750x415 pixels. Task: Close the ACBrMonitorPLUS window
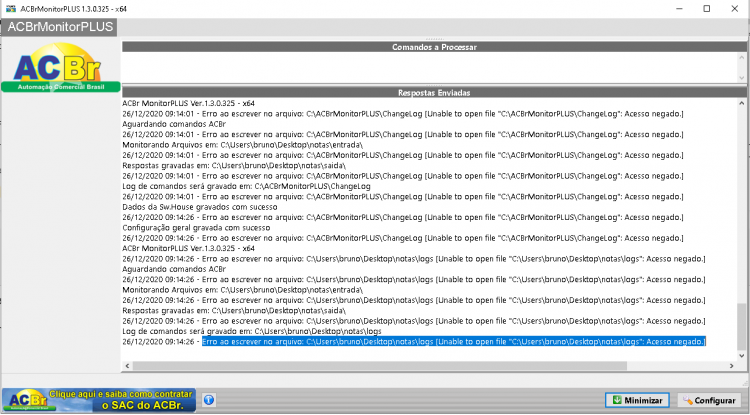735,9
